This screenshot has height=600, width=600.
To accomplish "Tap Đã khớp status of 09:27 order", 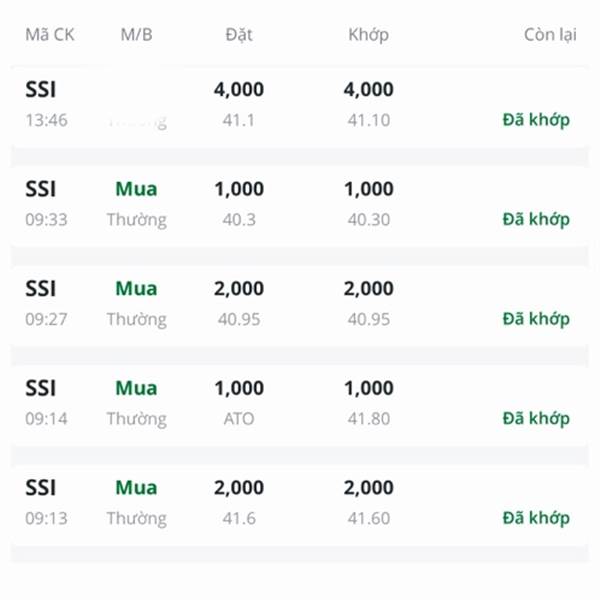I will coord(536,319).
